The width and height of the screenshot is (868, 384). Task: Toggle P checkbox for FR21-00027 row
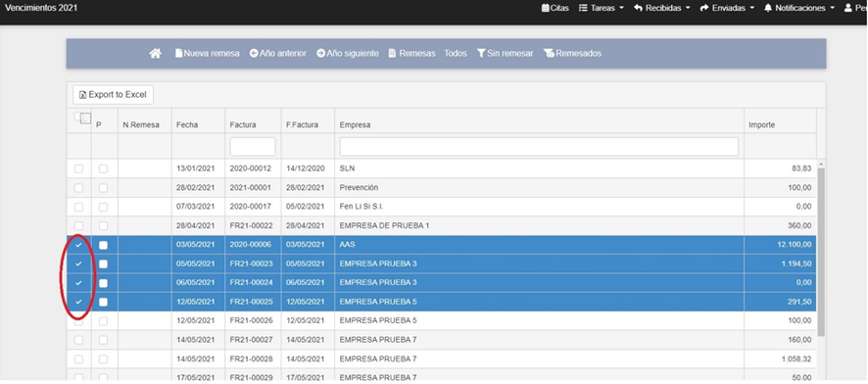(x=103, y=340)
